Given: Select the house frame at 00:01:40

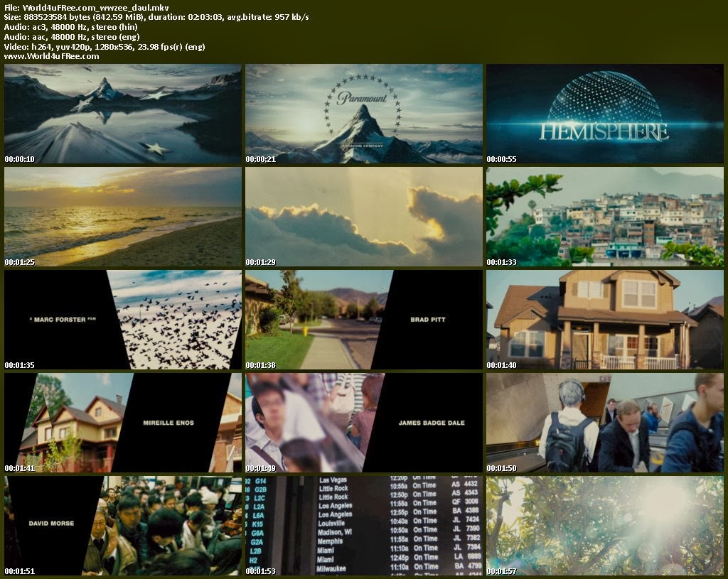Looking at the screenshot, I should tap(605, 320).
